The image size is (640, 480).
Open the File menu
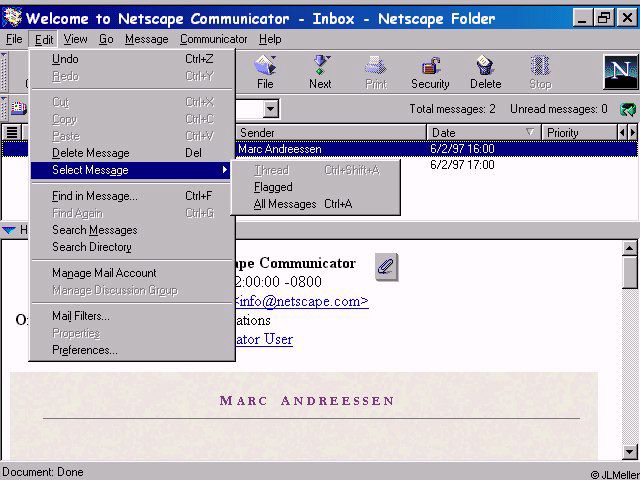pyautogui.click(x=14, y=39)
